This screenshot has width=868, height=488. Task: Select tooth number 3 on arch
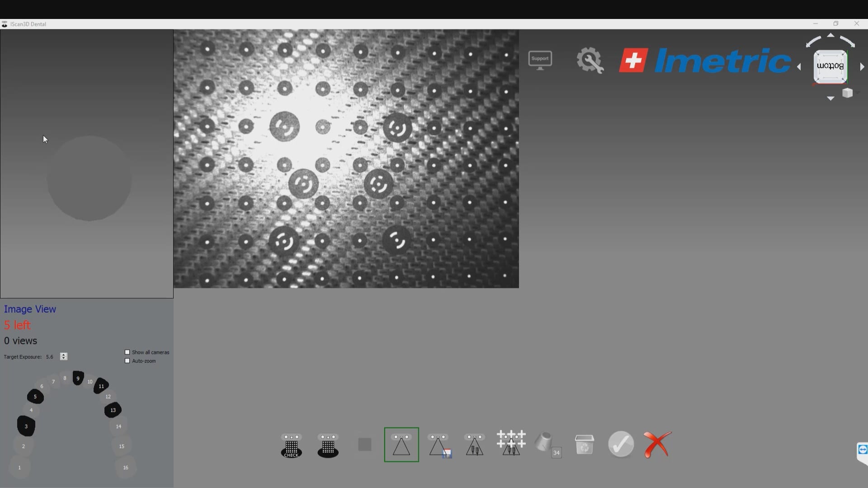click(26, 426)
